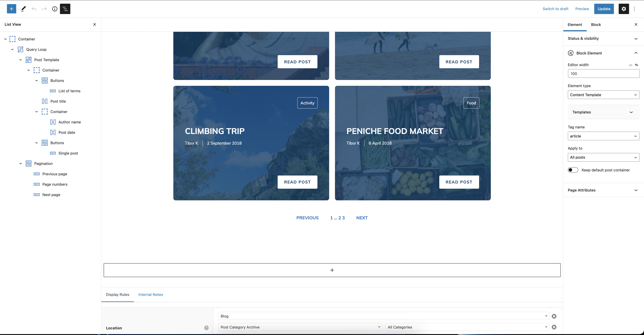Click the PREVIOUS pagination link
This screenshot has width=644, height=335.
(307, 218)
